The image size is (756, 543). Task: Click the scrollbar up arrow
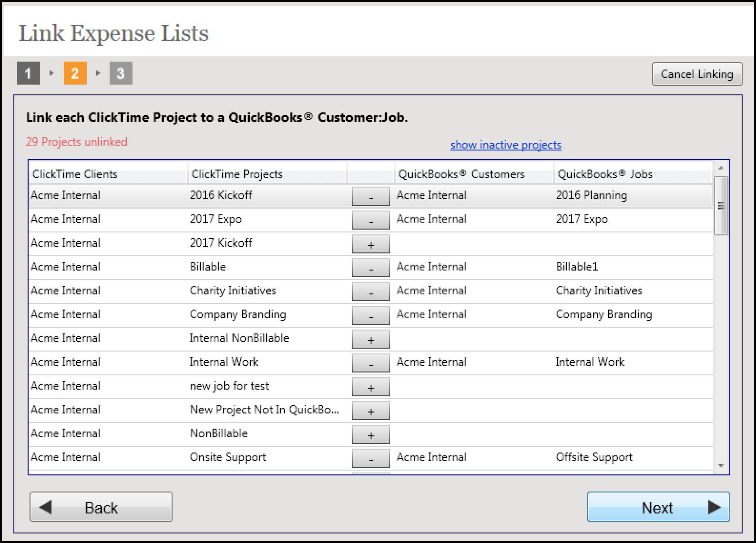pyautogui.click(x=721, y=168)
